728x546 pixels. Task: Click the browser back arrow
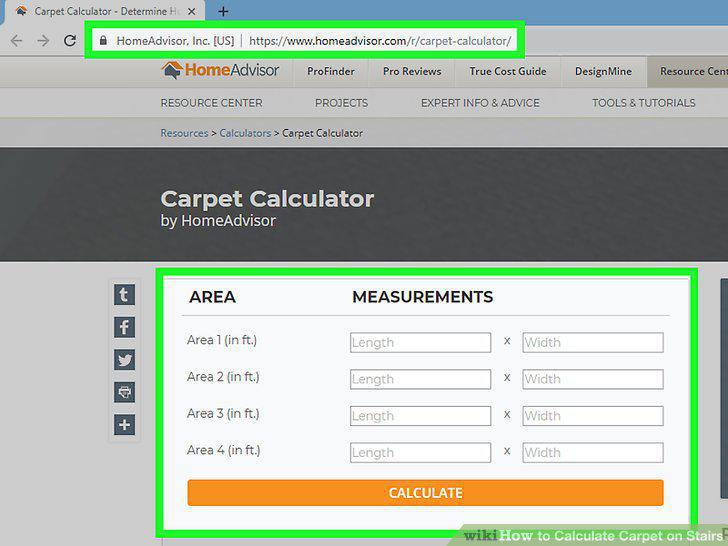click(x=16, y=41)
